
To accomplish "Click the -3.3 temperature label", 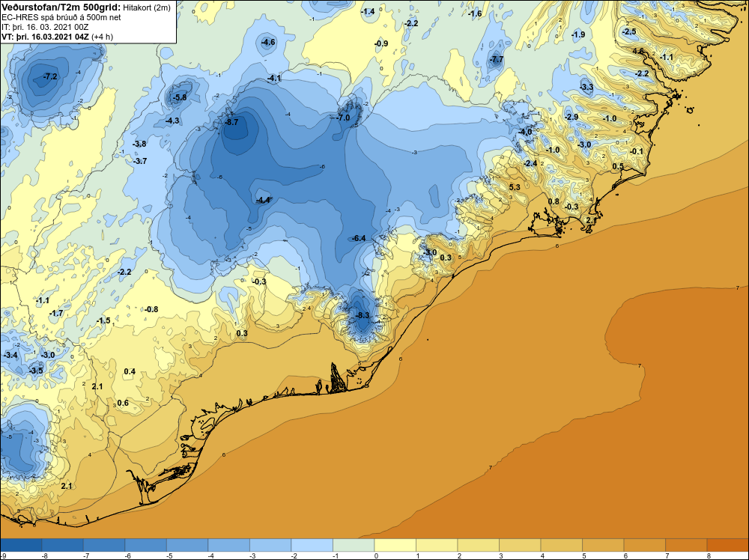I will pos(586,87).
